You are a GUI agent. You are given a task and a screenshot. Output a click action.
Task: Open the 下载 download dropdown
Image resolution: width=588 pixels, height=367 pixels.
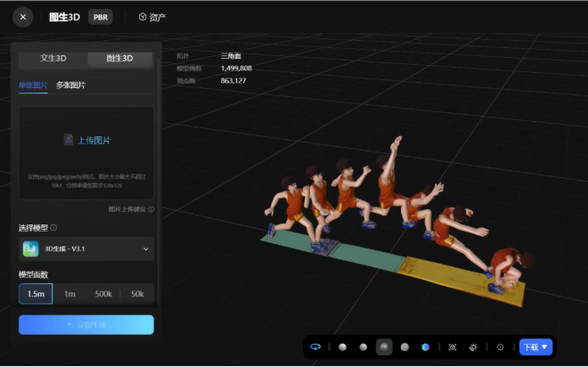535,347
